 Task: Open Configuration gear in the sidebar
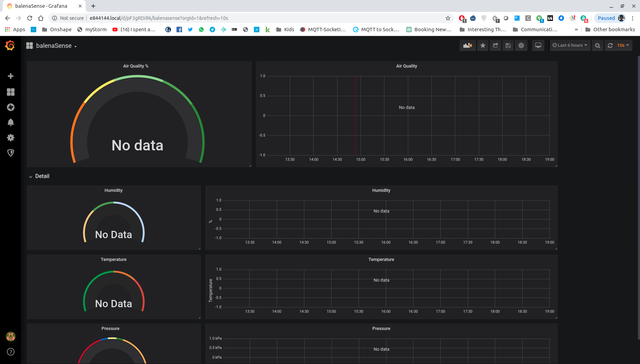(x=11, y=138)
